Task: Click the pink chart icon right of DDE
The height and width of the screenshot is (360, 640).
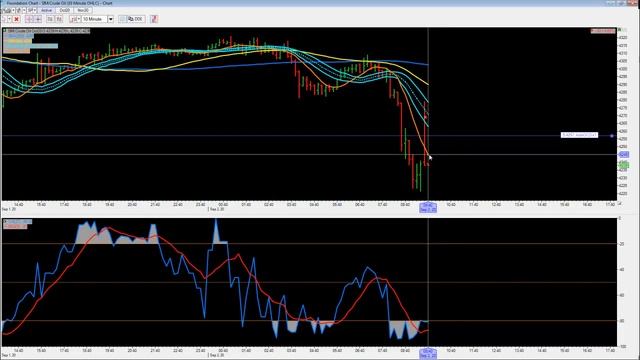Action: 154,19
